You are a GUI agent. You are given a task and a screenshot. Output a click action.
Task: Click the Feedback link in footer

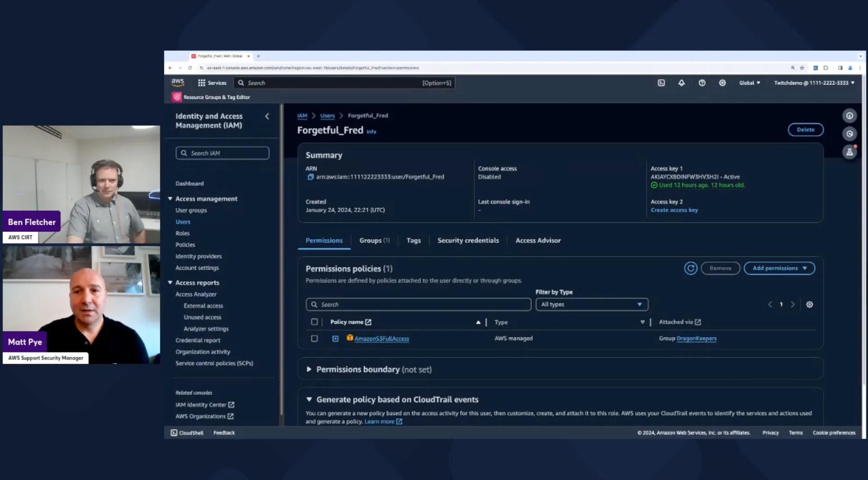click(x=224, y=433)
